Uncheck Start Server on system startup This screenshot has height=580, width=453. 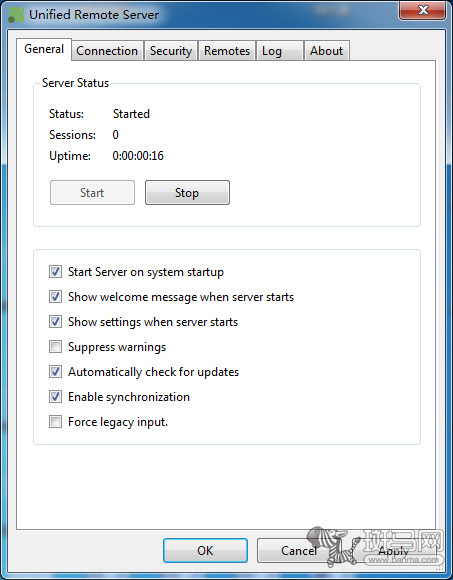(x=55, y=272)
